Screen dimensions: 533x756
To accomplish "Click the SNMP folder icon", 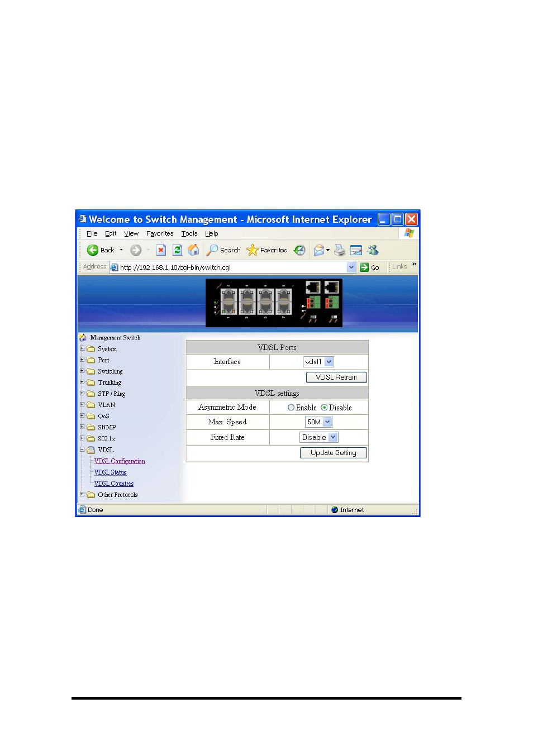I will click(91, 427).
